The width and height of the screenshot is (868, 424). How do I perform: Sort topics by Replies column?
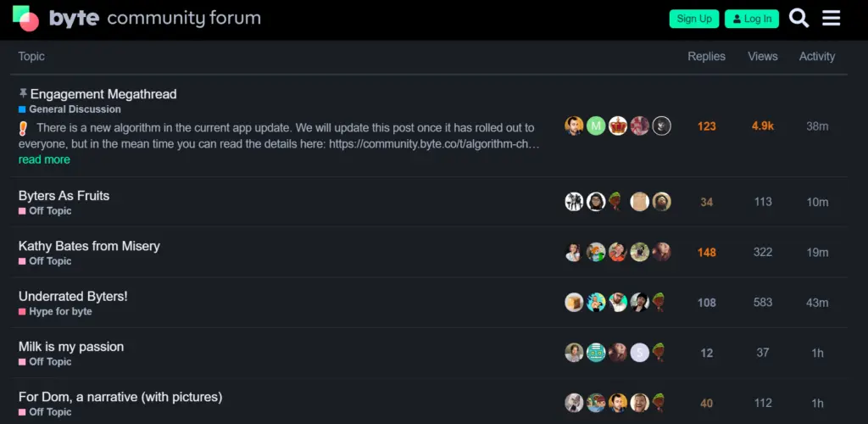pyautogui.click(x=706, y=57)
